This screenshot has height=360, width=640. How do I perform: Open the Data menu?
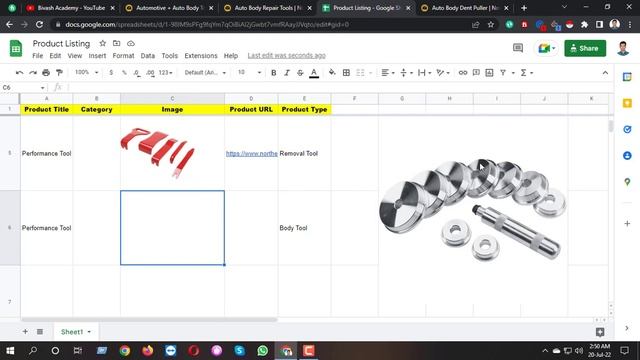pyautogui.click(x=148, y=56)
